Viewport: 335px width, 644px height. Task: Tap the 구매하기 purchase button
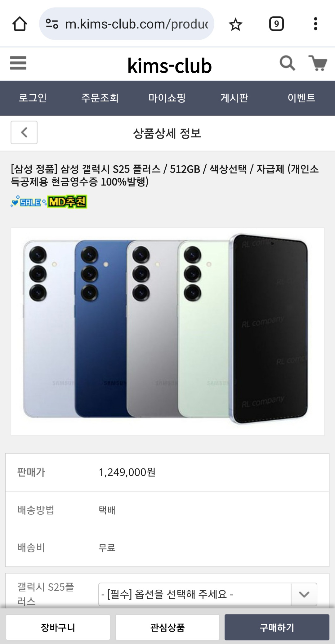tap(277, 627)
